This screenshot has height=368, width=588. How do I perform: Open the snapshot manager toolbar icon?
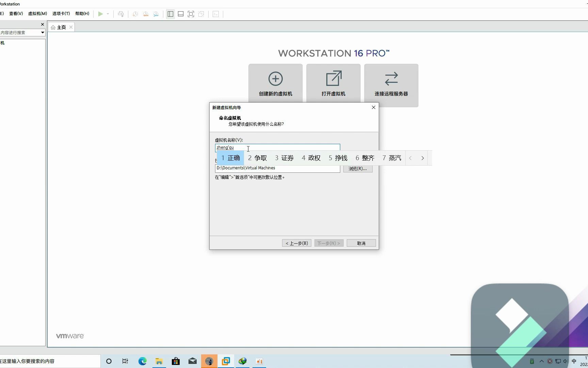[x=156, y=14]
